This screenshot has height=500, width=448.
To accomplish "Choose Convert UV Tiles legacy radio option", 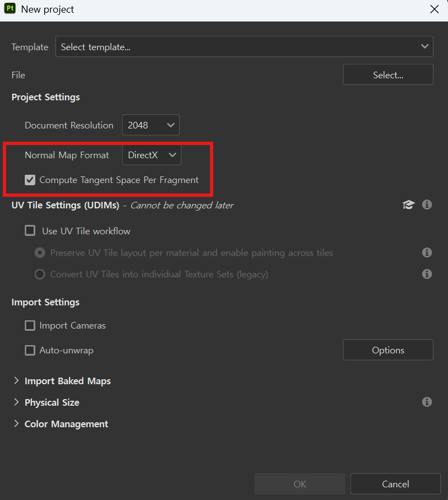I will (x=40, y=274).
